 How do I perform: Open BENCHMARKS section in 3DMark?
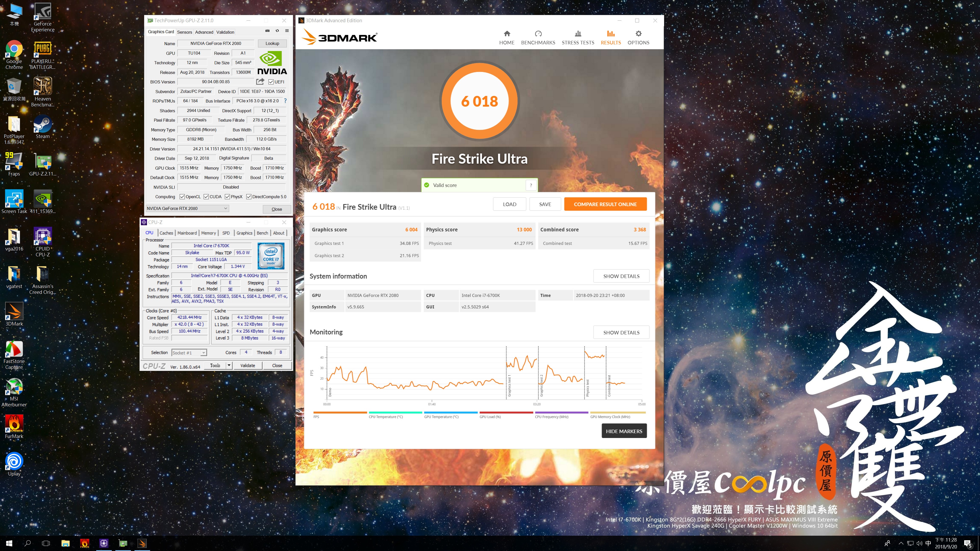pos(538,38)
